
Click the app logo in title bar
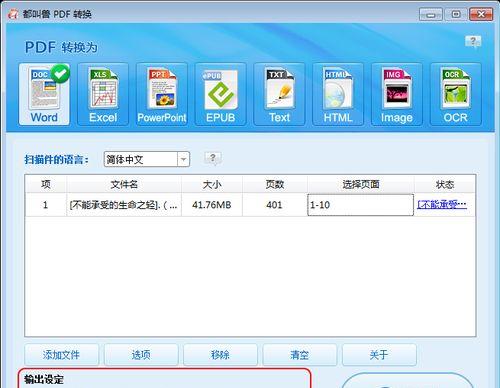pos(13,14)
